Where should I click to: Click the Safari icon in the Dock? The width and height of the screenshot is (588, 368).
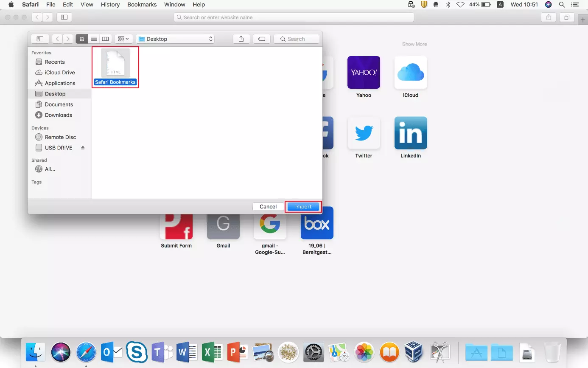tap(86, 352)
